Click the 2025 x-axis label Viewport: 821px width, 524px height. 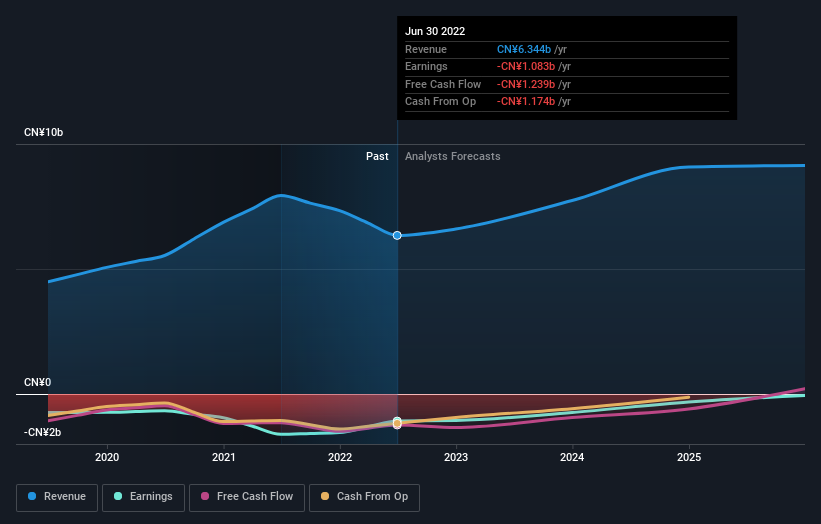tap(689, 458)
